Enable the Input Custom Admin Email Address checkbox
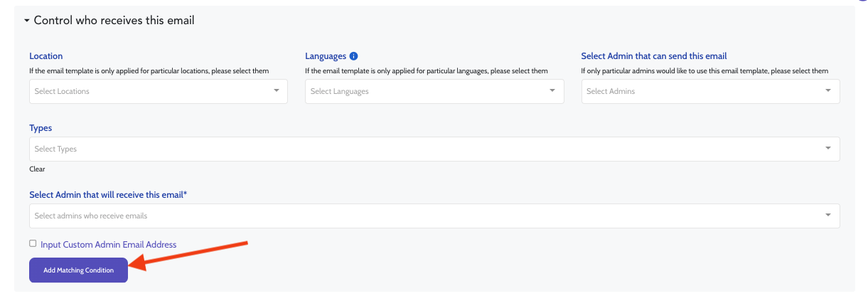 [x=33, y=243]
